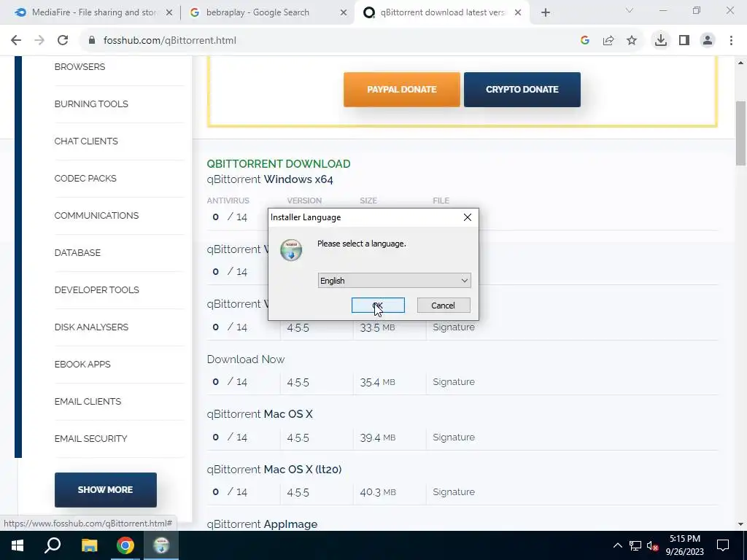This screenshot has width=747, height=560.
Task: Click the qBittorrent Mac OS X (lt20) link
Action: click(274, 469)
